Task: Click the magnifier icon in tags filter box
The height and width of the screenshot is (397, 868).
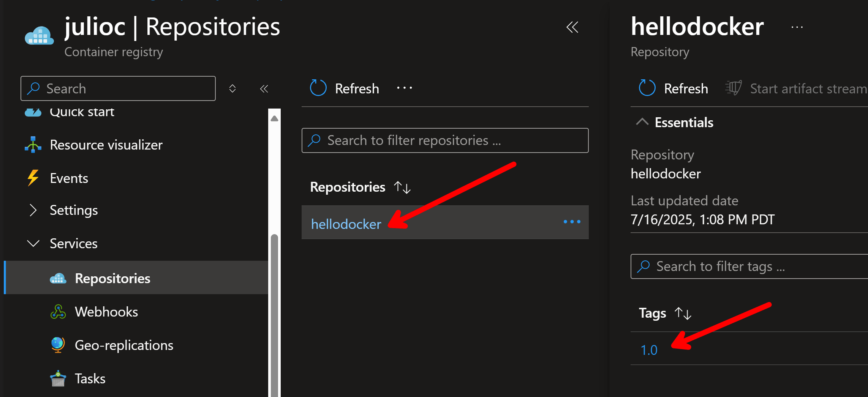Action: 643,266
